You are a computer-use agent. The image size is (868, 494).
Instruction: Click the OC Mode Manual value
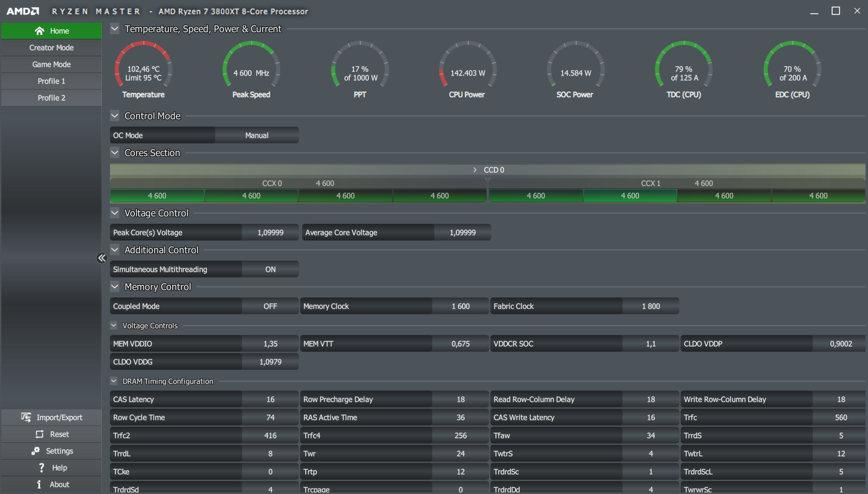[x=257, y=135]
